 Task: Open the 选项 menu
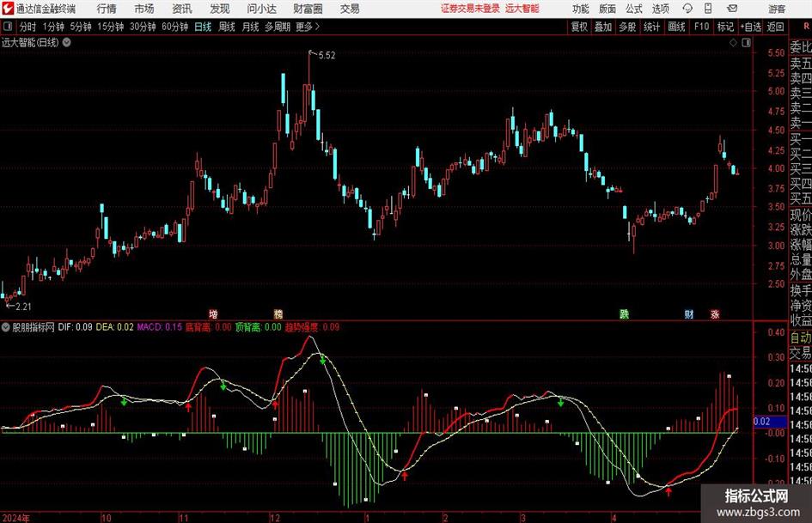pos(660,9)
